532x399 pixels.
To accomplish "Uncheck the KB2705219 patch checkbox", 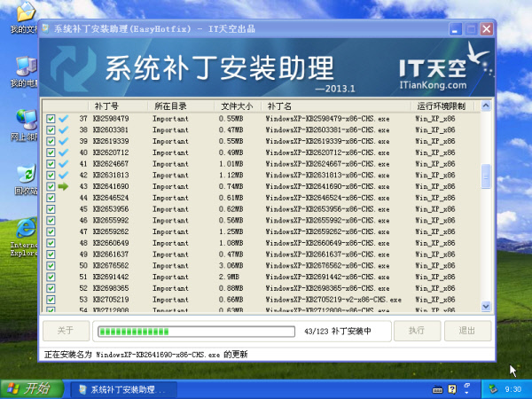I will [51, 300].
